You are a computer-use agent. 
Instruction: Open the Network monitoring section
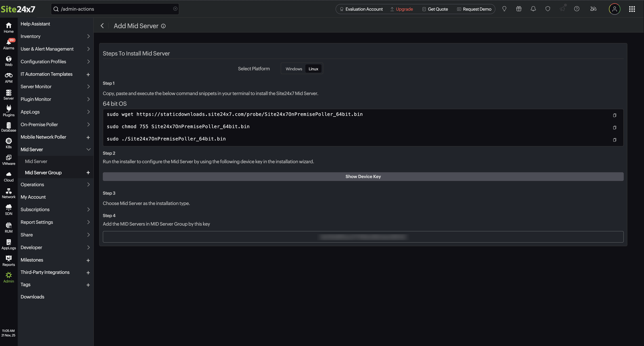click(x=9, y=193)
